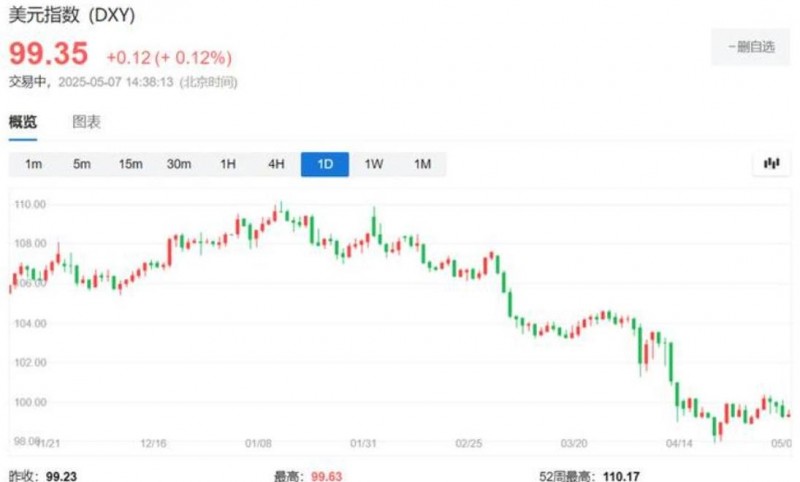Select the 概览 tab

coord(23,122)
